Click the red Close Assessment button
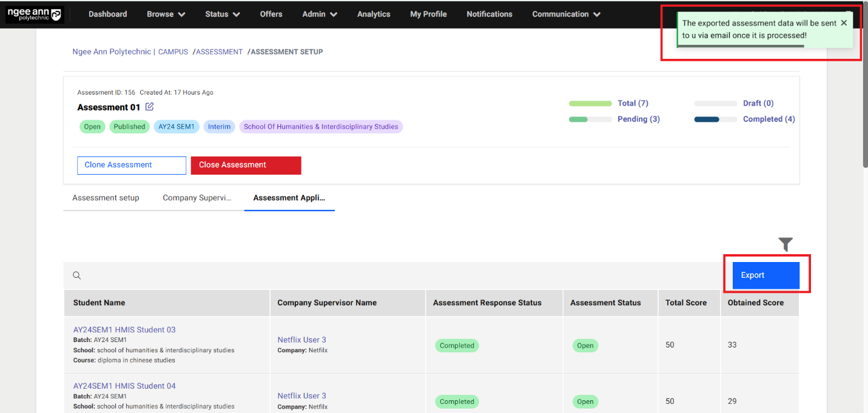Screen dimensions: 868x413 click(x=246, y=165)
